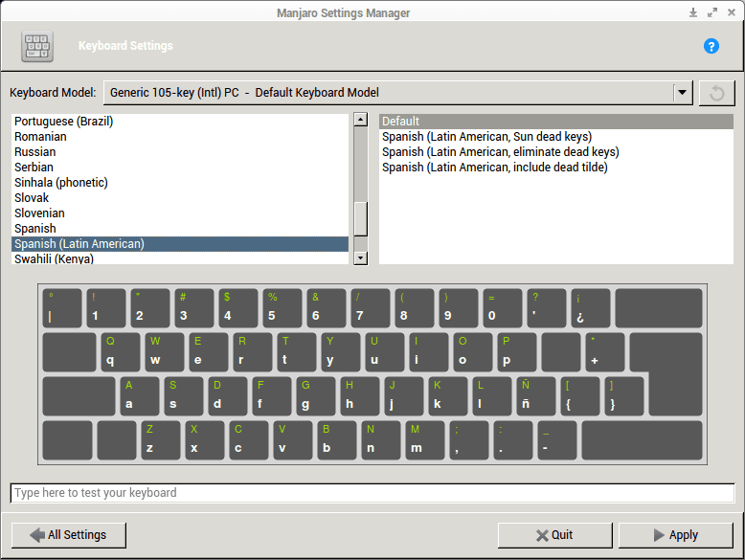Click the Keyboard Settings keyboard icon
This screenshot has width=745, height=560.
(37, 46)
